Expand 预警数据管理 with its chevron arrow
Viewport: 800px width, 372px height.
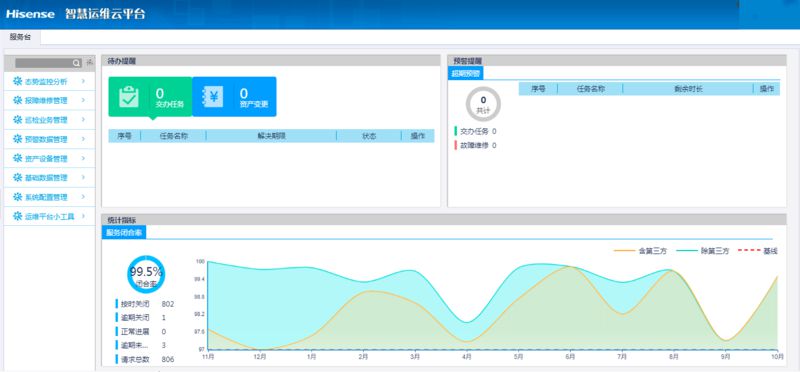(83, 139)
